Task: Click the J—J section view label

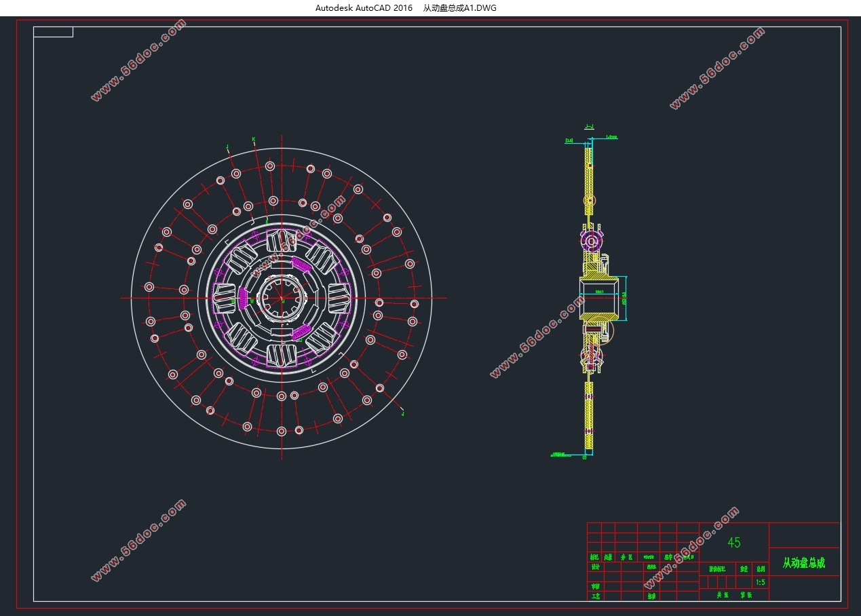Action: point(589,127)
